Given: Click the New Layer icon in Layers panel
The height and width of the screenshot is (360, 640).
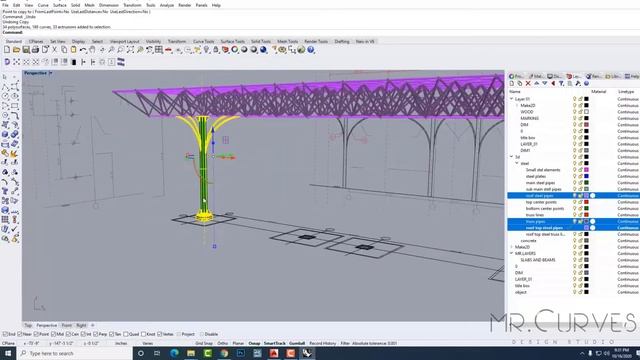Looking at the screenshot, I should tap(512, 83).
